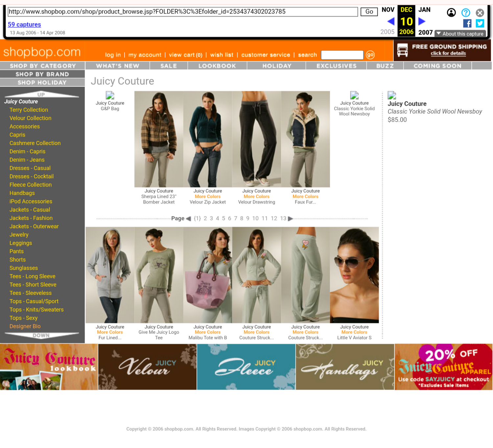Share capture on Facebook icon

point(467,23)
